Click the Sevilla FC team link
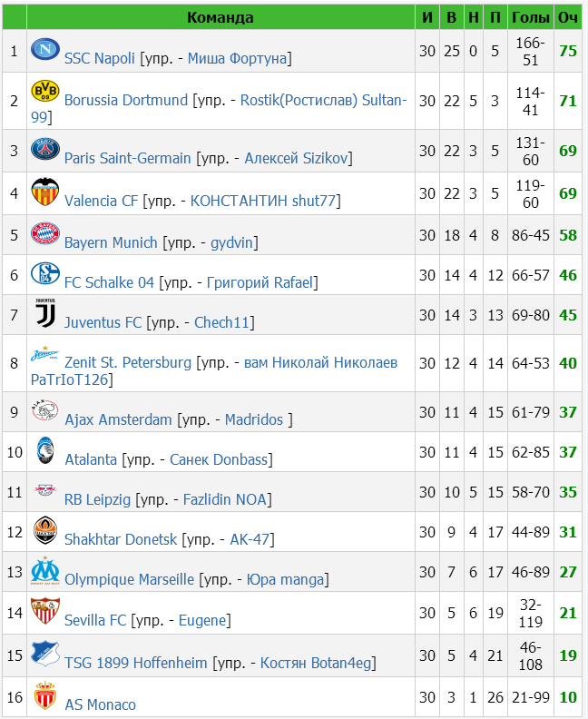The image size is (588, 719). 95,620
